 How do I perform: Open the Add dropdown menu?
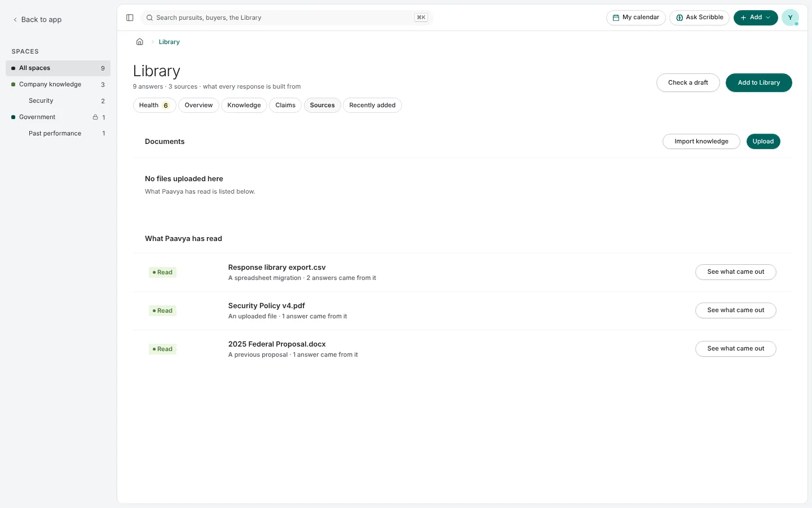(x=756, y=17)
